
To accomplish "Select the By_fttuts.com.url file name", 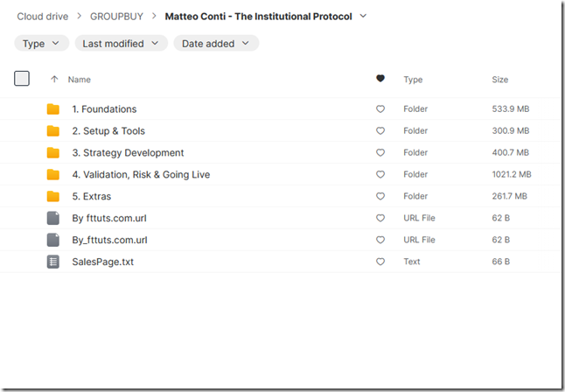I will (109, 240).
